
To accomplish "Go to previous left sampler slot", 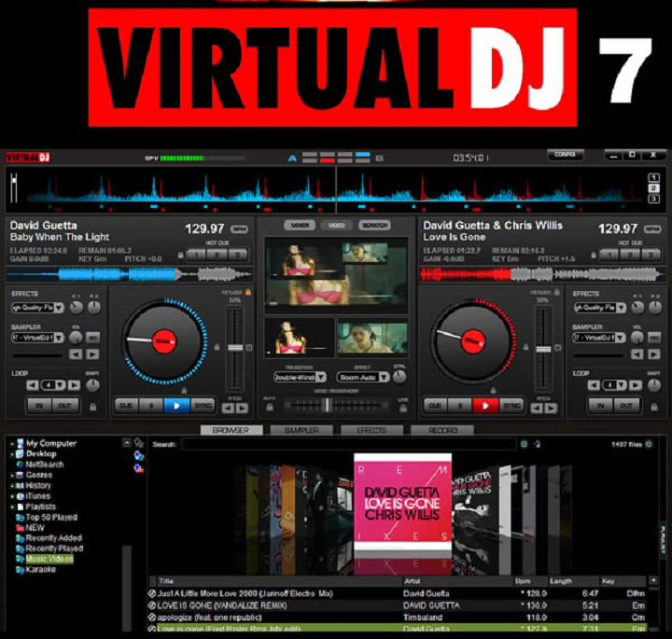I will point(76,354).
